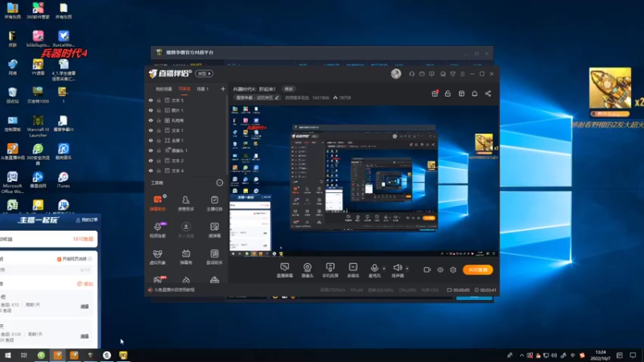Toggle visibility of 文本 5 source
Image resolution: width=644 pixels, height=362 pixels.
[151, 100]
